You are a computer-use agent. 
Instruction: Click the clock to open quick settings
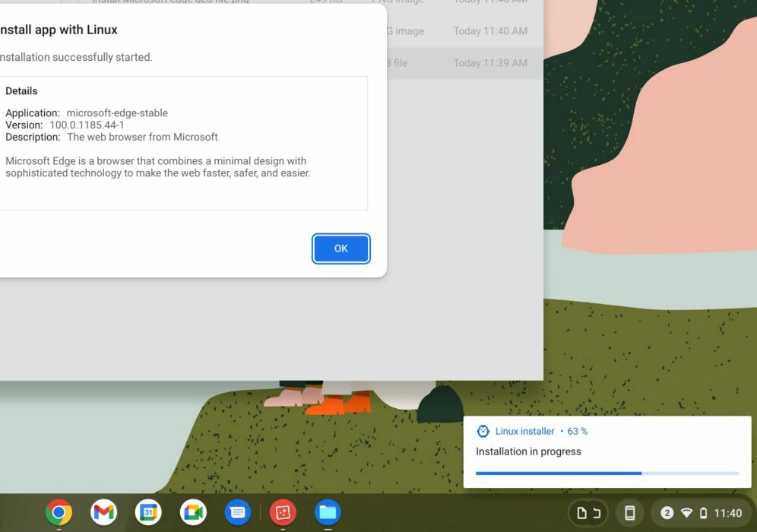coord(727,512)
